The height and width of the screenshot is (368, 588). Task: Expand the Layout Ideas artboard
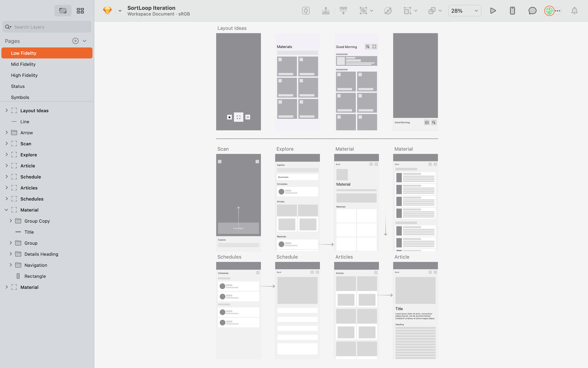pyautogui.click(x=6, y=110)
